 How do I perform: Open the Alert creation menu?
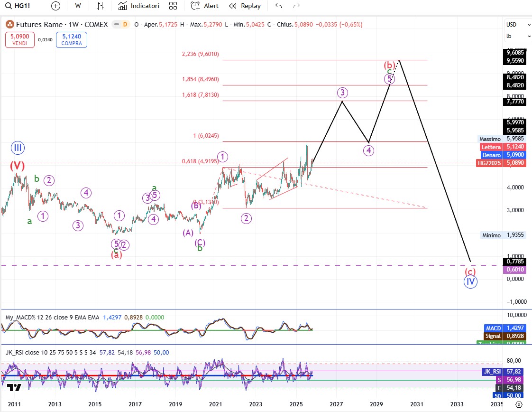coord(205,6)
